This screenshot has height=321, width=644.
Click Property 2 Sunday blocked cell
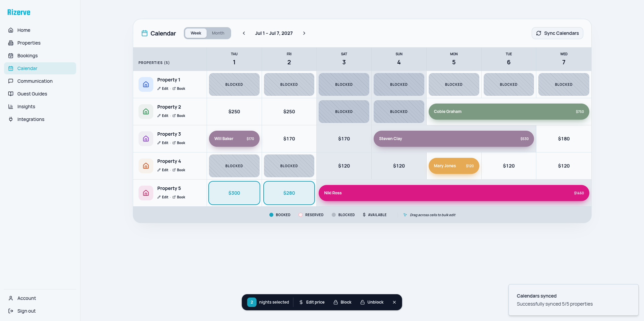click(399, 112)
